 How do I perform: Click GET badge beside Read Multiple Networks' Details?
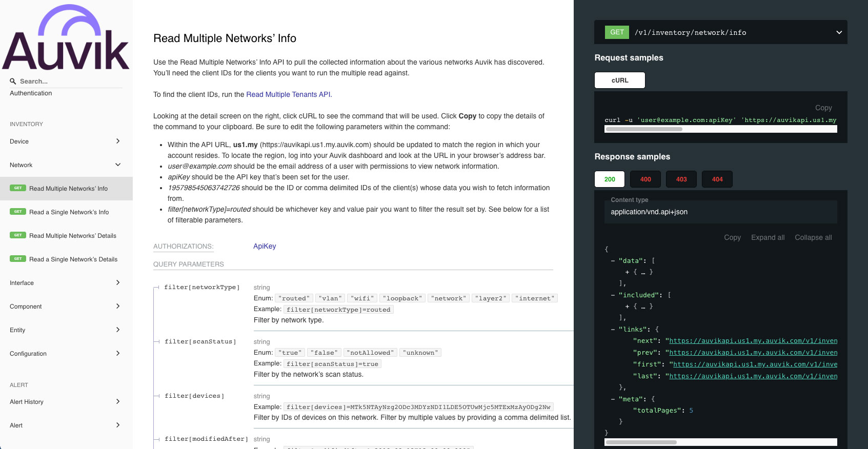pyautogui.click(x=18, y=235)
